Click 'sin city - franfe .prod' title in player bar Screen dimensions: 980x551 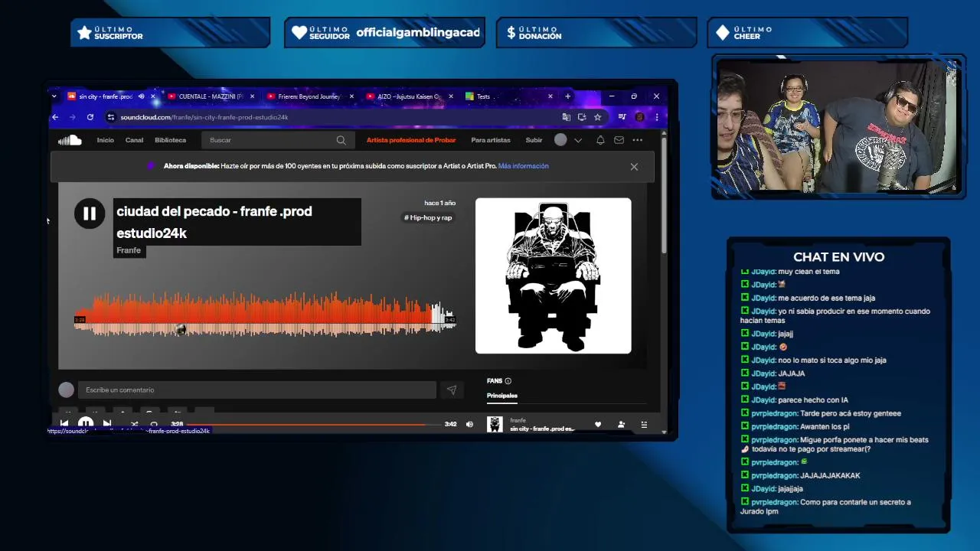coord(542,429)
